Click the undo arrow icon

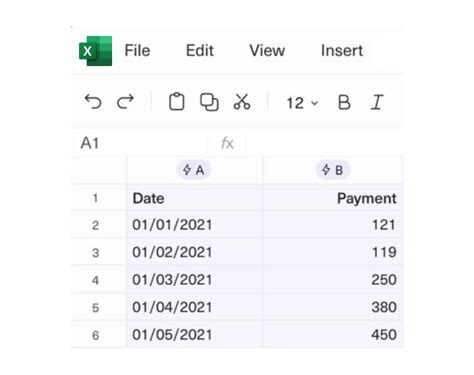93,102
